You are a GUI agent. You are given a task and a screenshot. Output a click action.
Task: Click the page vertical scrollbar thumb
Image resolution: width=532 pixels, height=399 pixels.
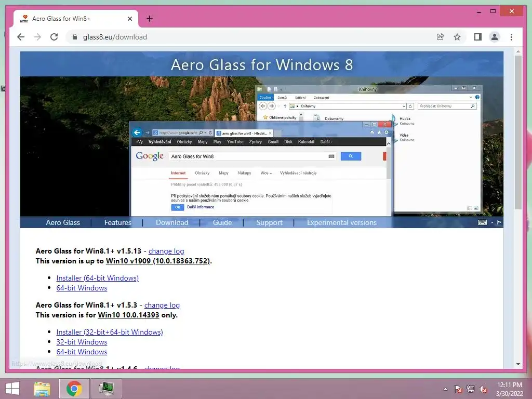pos(518,132)
